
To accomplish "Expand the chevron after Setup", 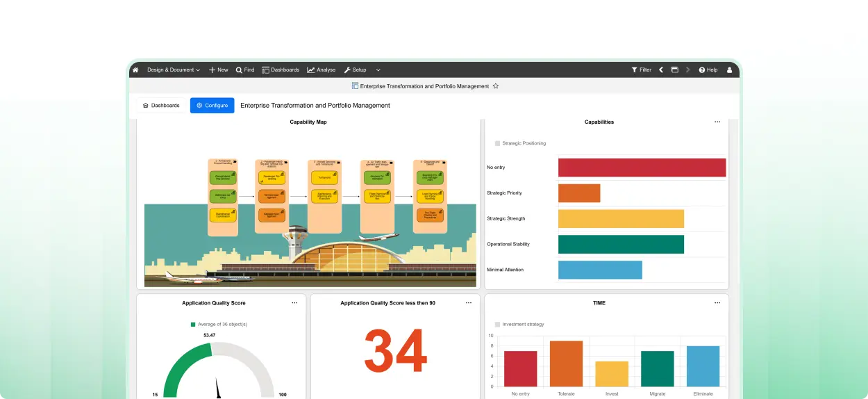I will click(x=378, y=70).
